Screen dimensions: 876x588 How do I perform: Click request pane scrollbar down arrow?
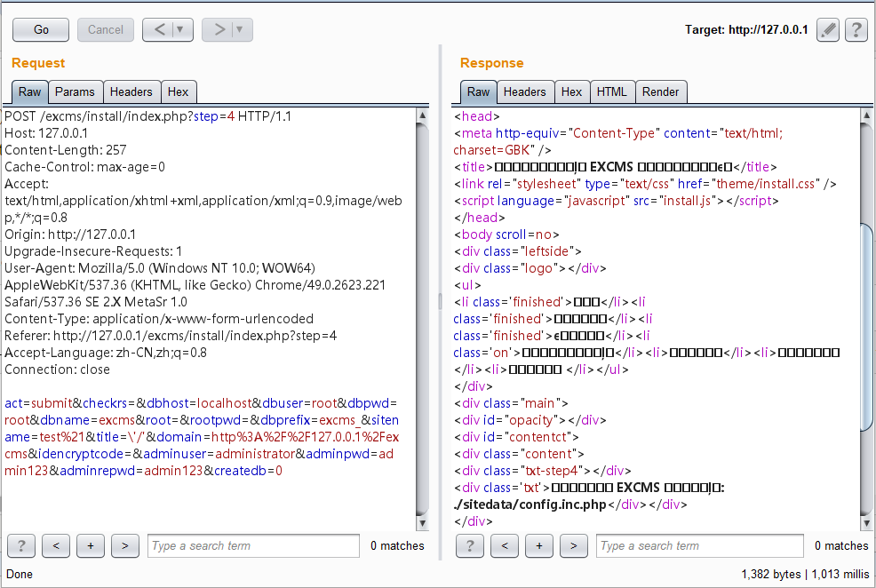tap(422, 523)
